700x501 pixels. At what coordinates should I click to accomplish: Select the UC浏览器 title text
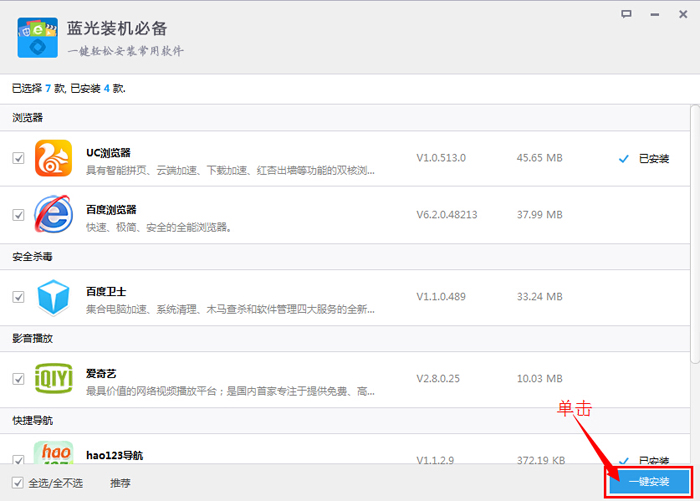(108, 153)
